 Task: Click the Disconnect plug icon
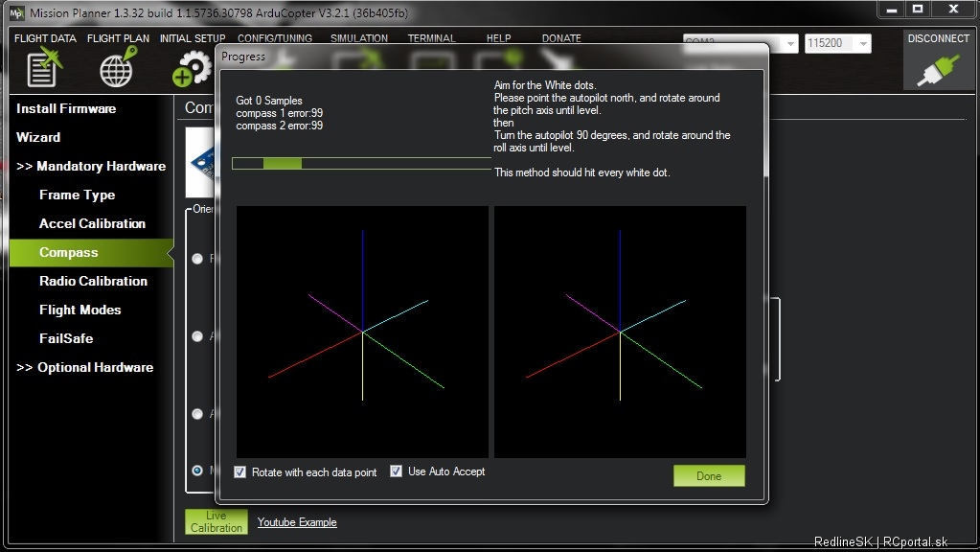coord(938,69)
